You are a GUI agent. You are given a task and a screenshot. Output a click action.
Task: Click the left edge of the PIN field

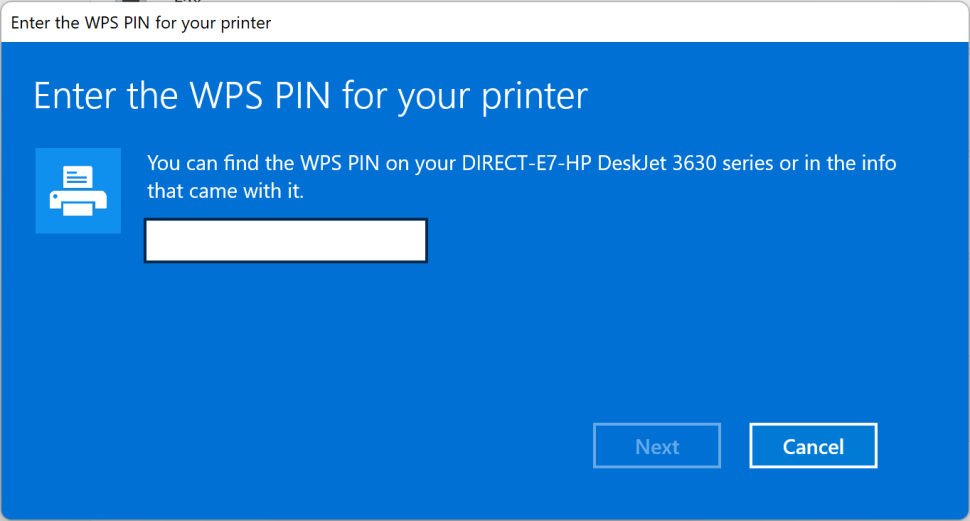153,241
